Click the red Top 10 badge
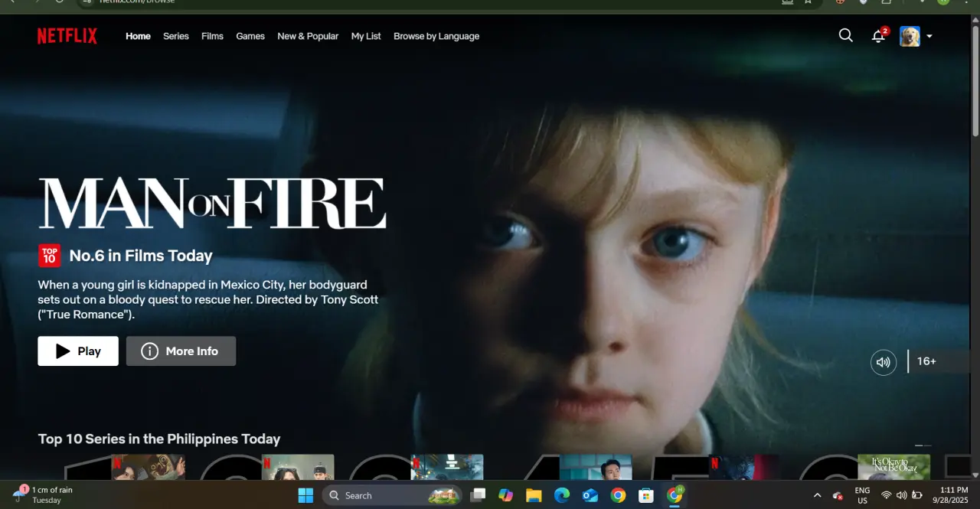Viewport: 980px width, 509px height. (49, 256)
